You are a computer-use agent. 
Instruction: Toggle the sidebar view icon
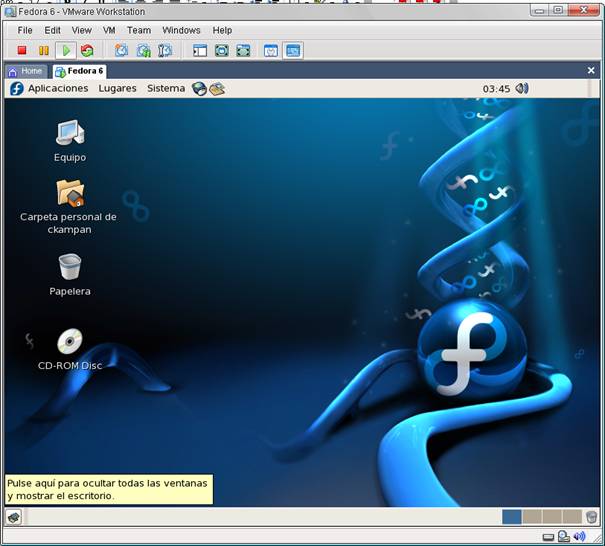(200, 50)
